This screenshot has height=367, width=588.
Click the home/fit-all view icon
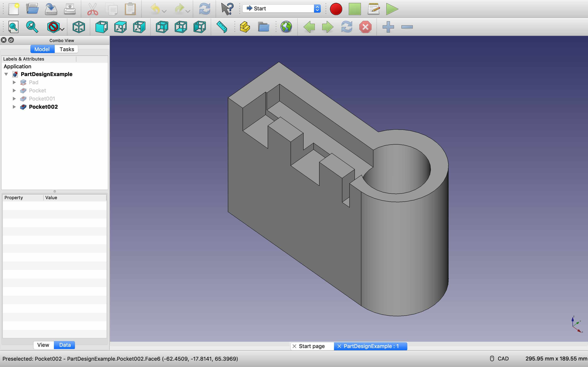click(x=12, y=27)
